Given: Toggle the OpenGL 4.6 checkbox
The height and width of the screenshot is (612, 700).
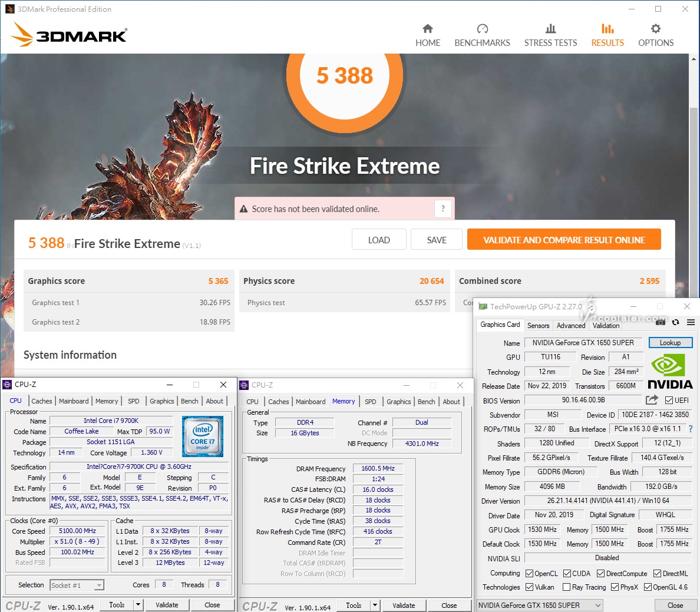Looking at the screenshot, I should tap(648, 587).
